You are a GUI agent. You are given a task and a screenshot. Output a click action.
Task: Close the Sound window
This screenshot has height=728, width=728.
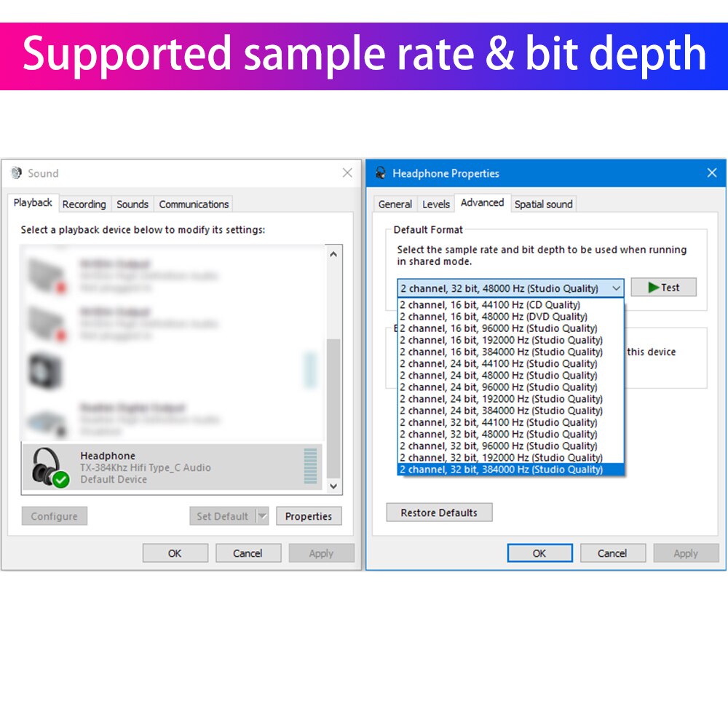click(347, 173)
